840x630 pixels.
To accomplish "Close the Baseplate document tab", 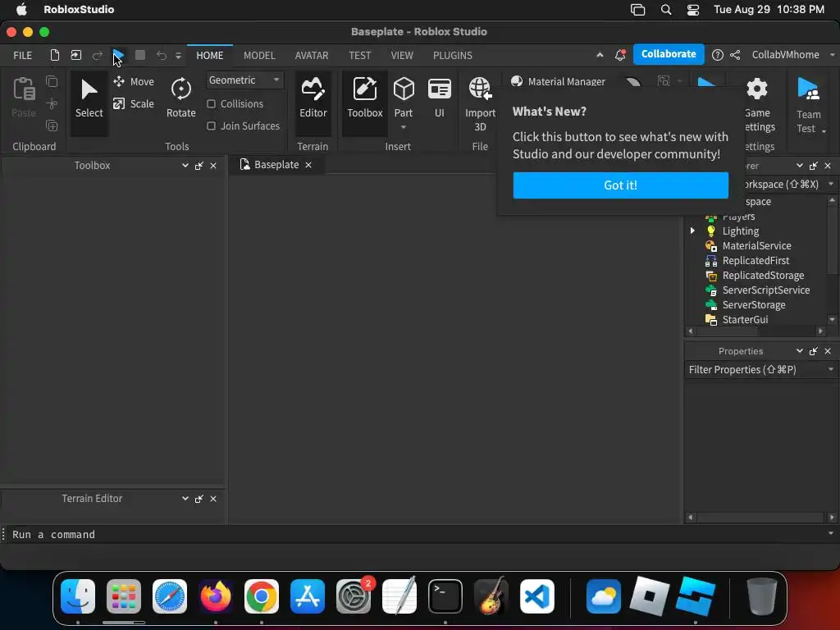I will (308, 165).
